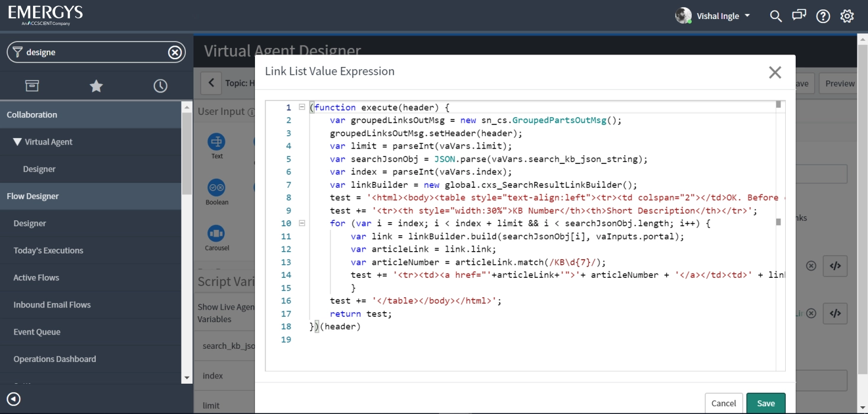The width and height of the screenshot is (868, 414).
Task: Click the Collaboration application header
Action: click(91, 115)
